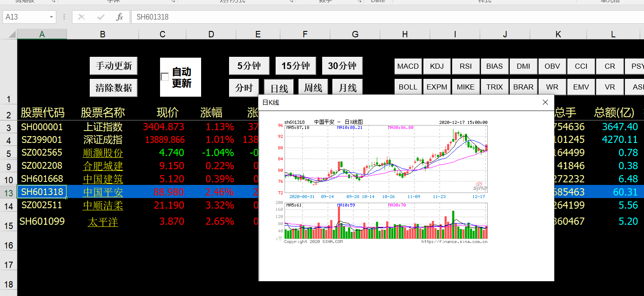The height and width of the screenshot is (296, 644).
Task: Click the formula bar cancel X icon
Action: [82, 17]
